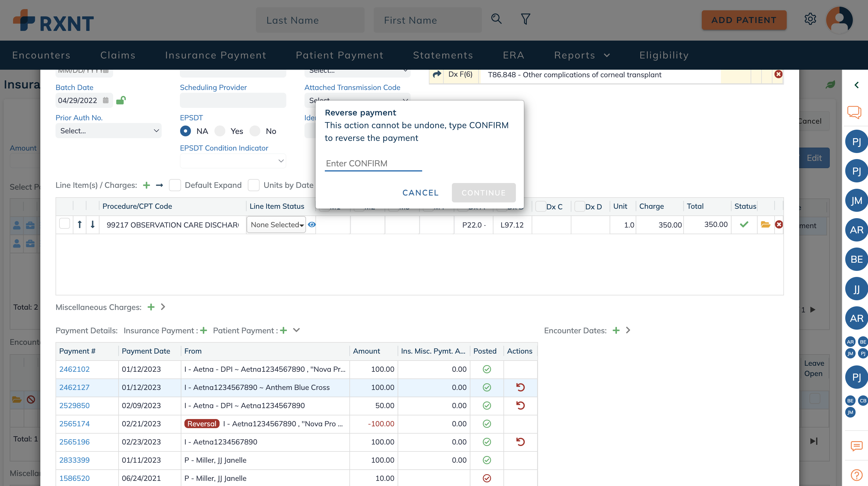868x486 pixels.
Task: Add a new line item with green plus
Action: click(x=146, y=185)
